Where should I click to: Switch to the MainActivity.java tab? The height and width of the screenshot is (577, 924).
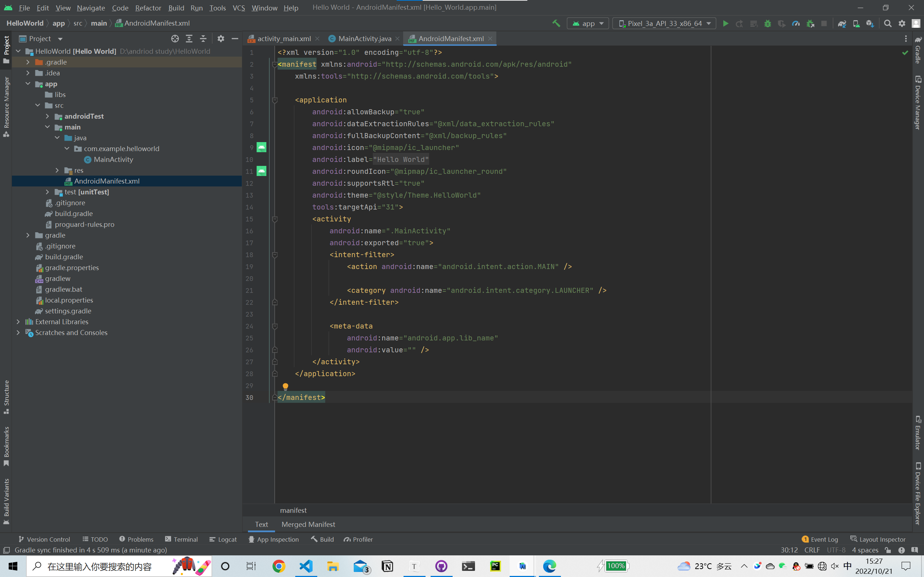pos(364,39)
